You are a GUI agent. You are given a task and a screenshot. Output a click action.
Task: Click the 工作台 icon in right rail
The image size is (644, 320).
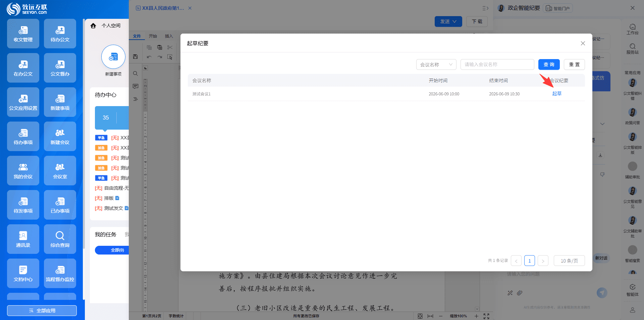[633, 29]
